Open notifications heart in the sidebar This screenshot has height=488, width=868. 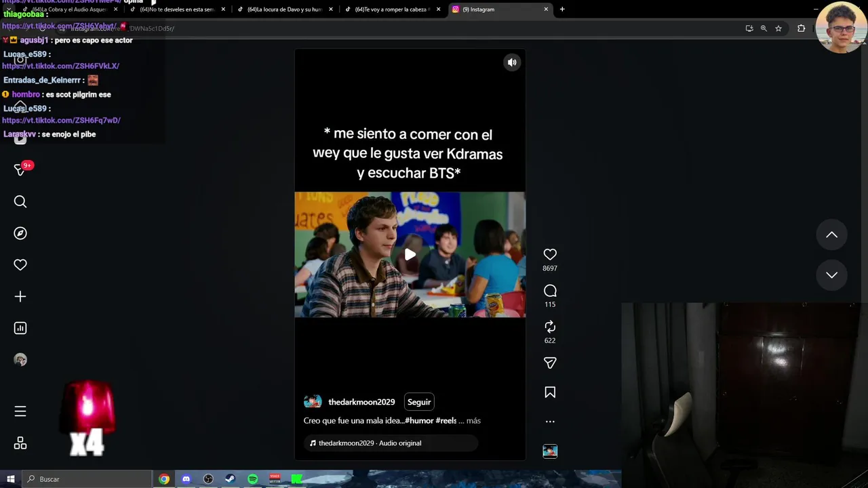click(20, 265)
